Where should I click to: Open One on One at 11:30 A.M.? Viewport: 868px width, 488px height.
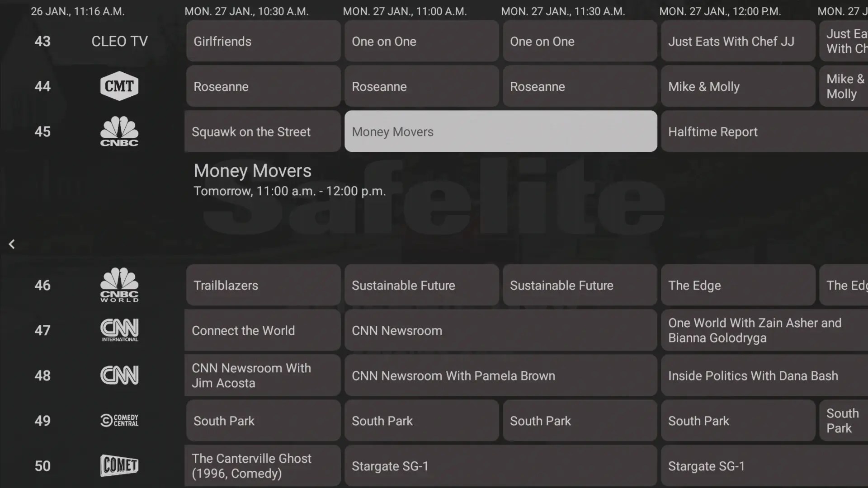click(580, 41)
